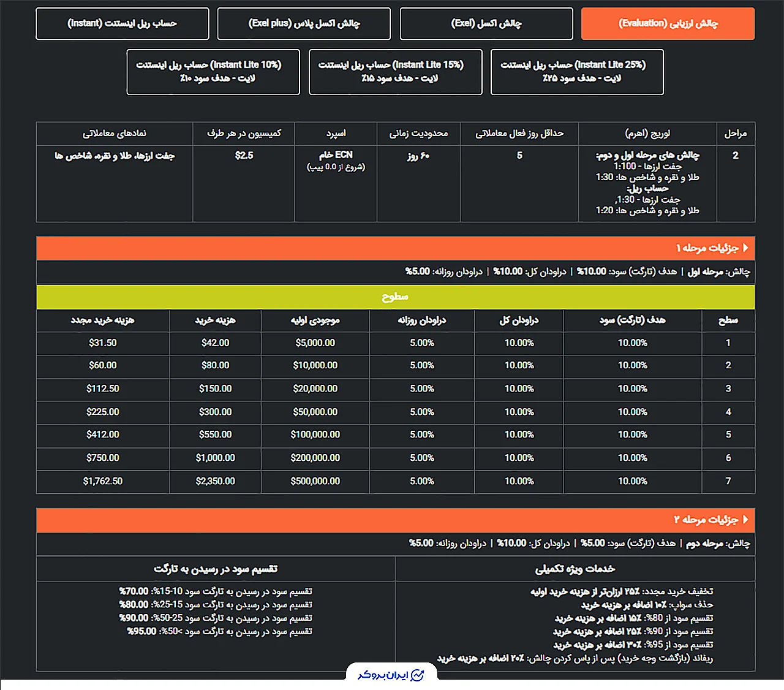Click the موجودی اولیه column header
The height and width of the screenshot is (690, 784).
pyautogui.click(x=315, y=320)
